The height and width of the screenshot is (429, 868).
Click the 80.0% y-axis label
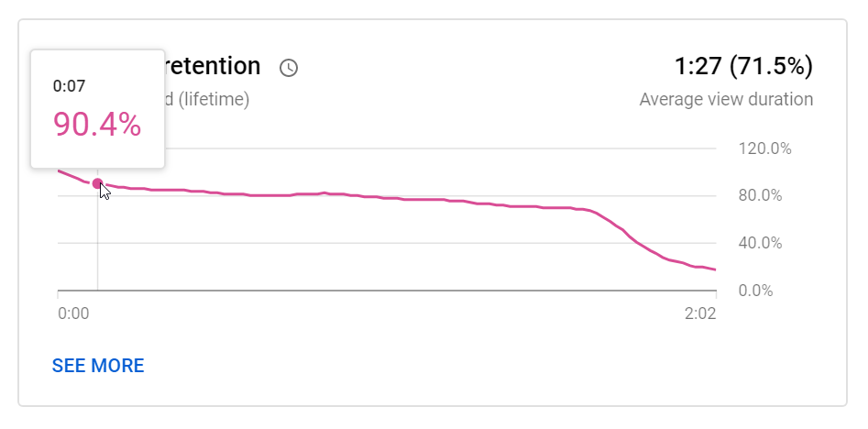pos(760,196)
